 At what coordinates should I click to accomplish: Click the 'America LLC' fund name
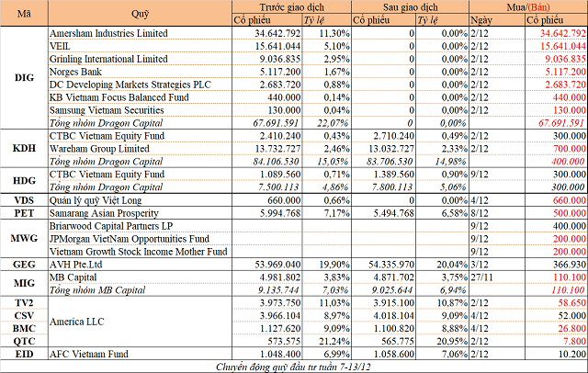point(77,322)
